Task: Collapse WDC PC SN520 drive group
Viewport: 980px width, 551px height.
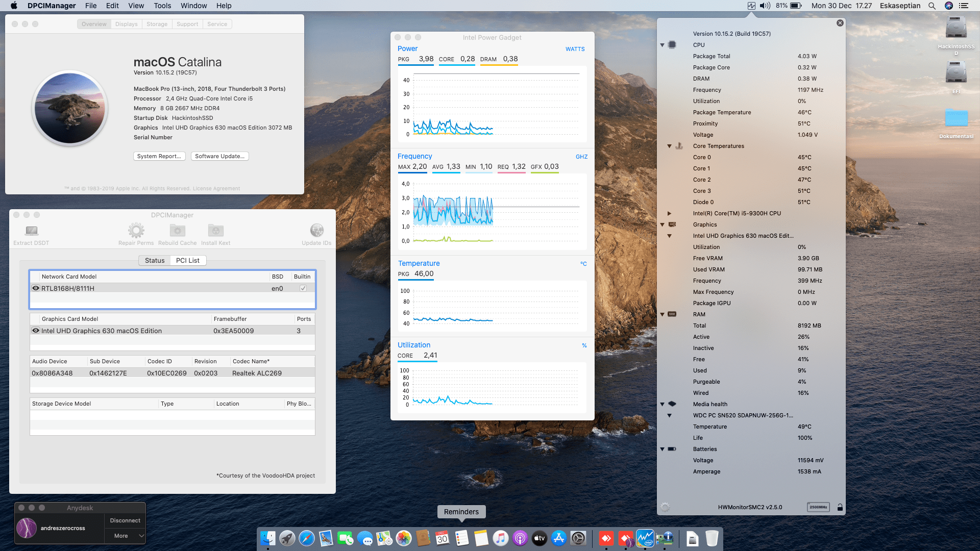Action: 669,415
